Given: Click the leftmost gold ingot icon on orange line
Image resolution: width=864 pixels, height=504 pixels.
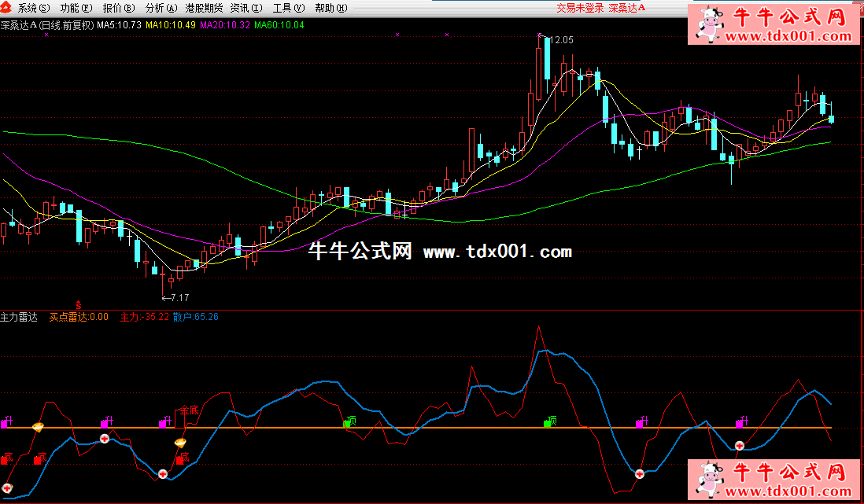Looking at the screenshot, I should [37, 427].
